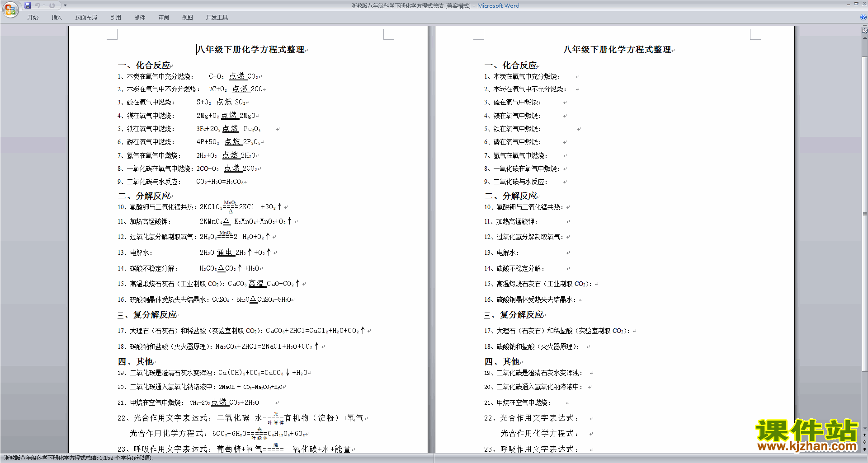
Task: Open the 开始 ribbon tab
Action: [33, 18]
